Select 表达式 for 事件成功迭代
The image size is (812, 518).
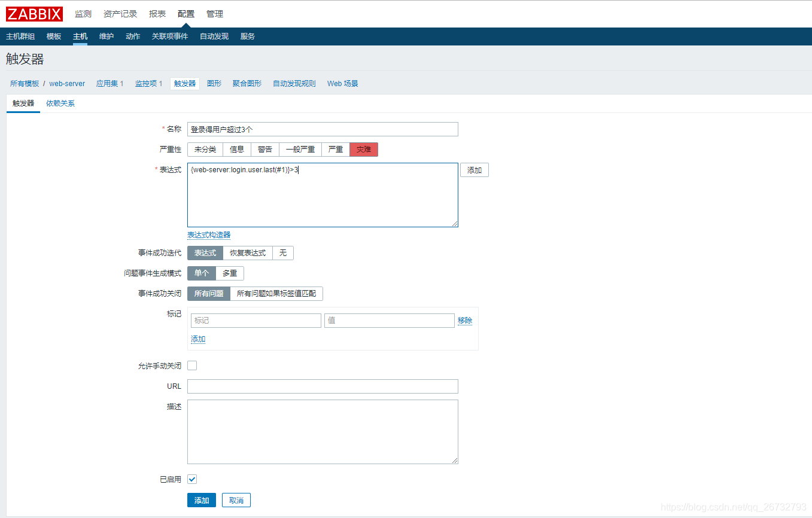[205, 253]
